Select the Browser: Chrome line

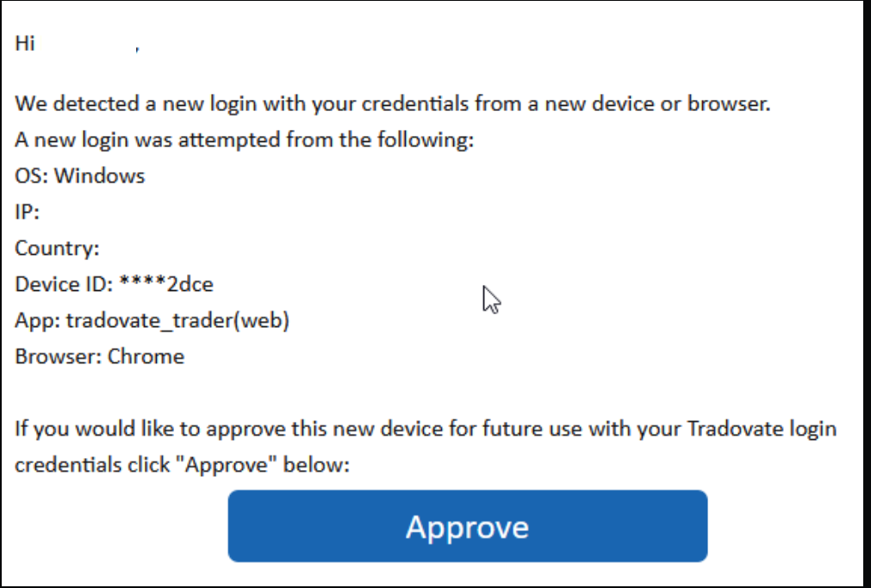[x=99, y=356]
